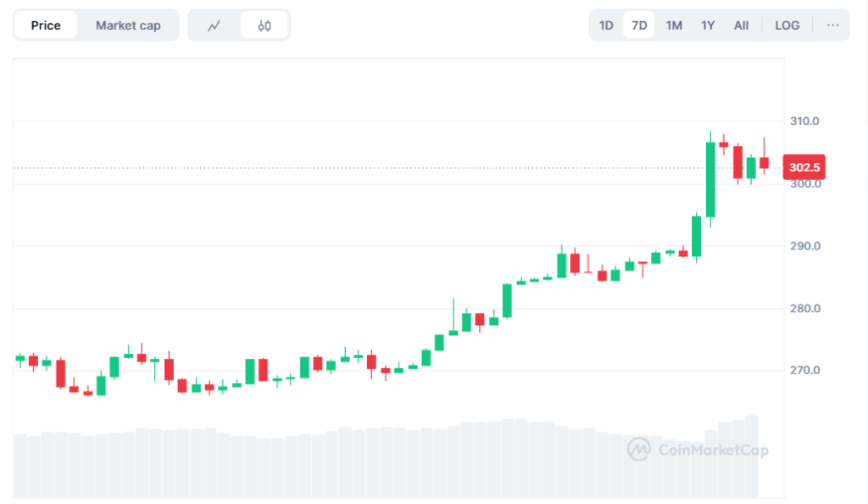
Task: Switch to line chart view icon
Action: tap(214, 25)
